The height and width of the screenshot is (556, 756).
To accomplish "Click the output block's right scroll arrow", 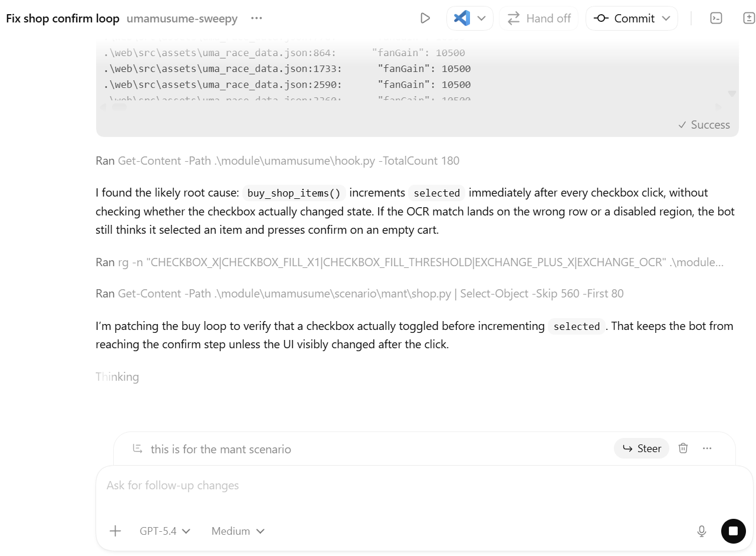I will (x=718, y=107).
